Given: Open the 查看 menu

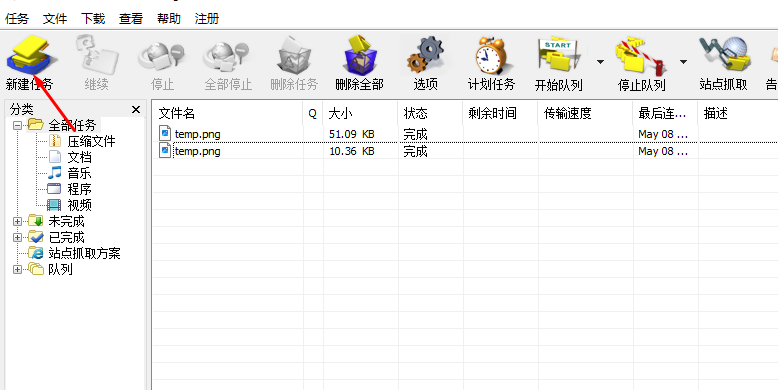Looking at the screenshot, I should [131, 19].
